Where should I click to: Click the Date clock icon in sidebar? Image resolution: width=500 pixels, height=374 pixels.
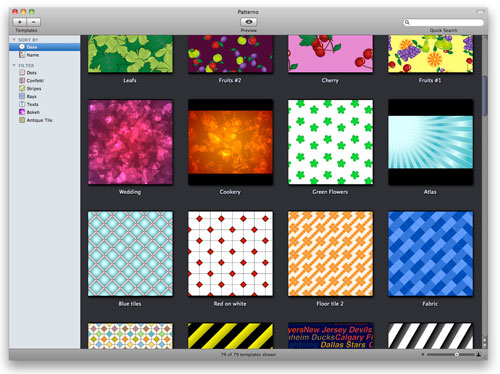coord(22,47)
